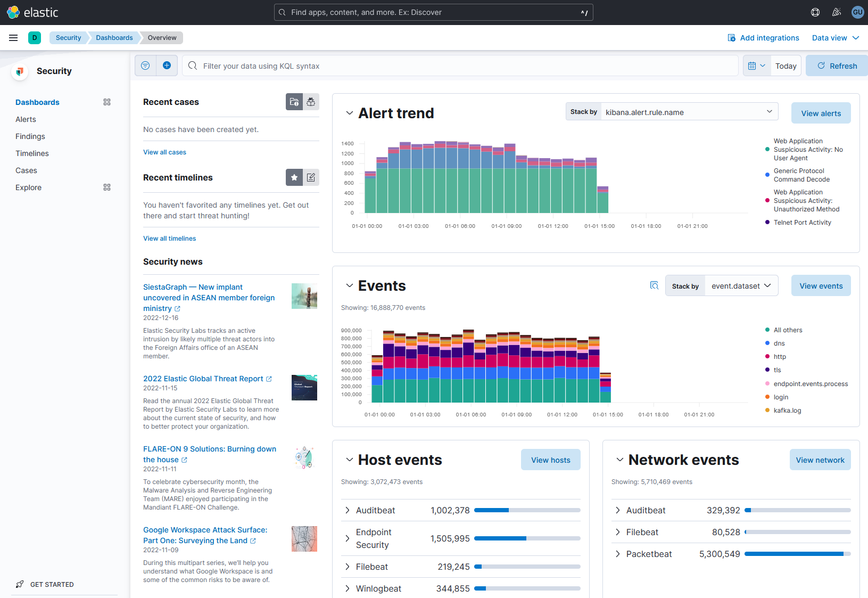Select Explore in sidebar navigation
The image size is (868, 598).
coord(28,187)
